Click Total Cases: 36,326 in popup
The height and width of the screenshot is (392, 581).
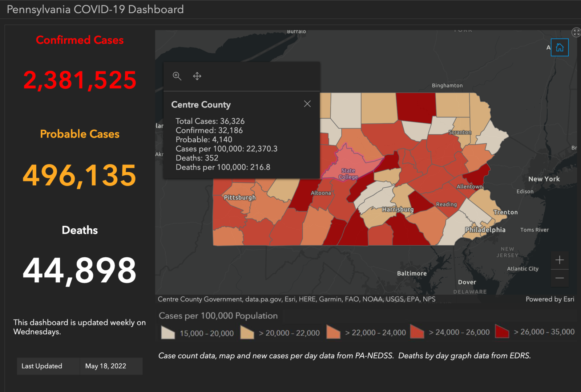[x=210, y=121]
